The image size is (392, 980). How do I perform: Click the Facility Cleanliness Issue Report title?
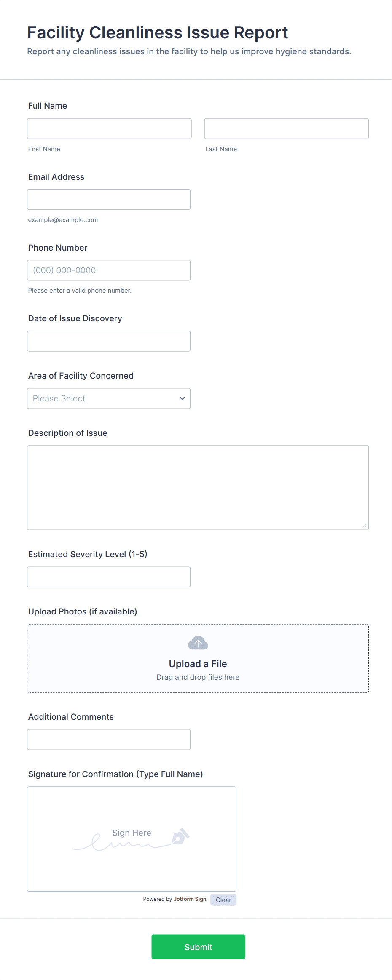(x=158, y=32)
